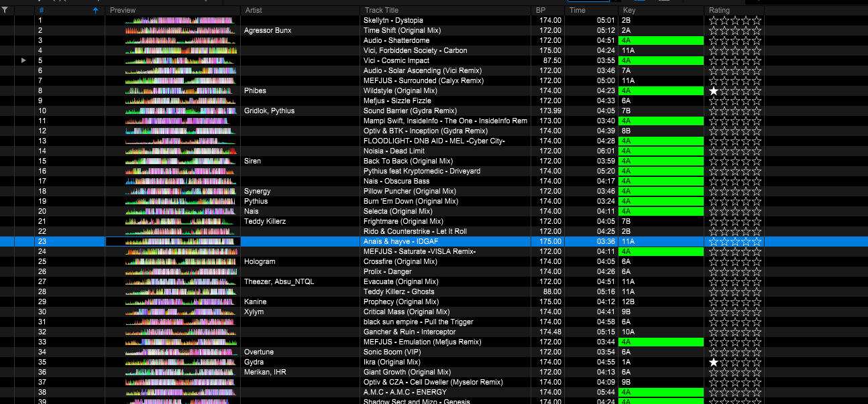
Task: Click the sort arrow in # column
Action: (95, 11)
